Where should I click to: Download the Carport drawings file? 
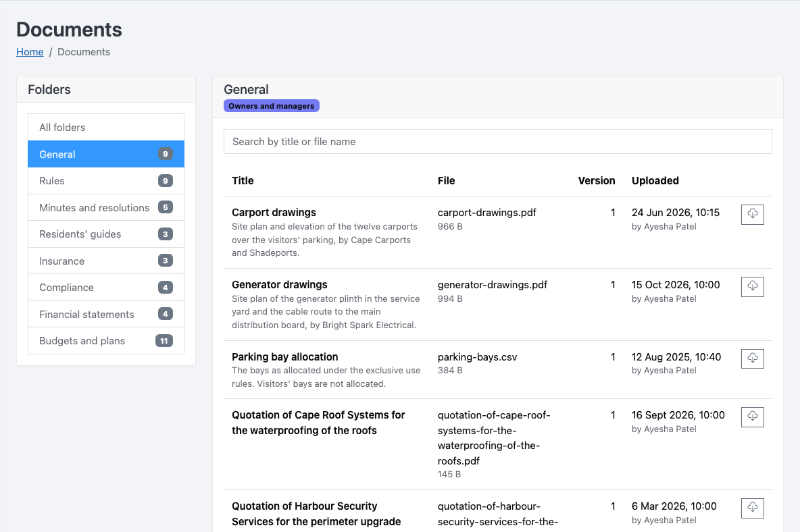click(752, 214)
